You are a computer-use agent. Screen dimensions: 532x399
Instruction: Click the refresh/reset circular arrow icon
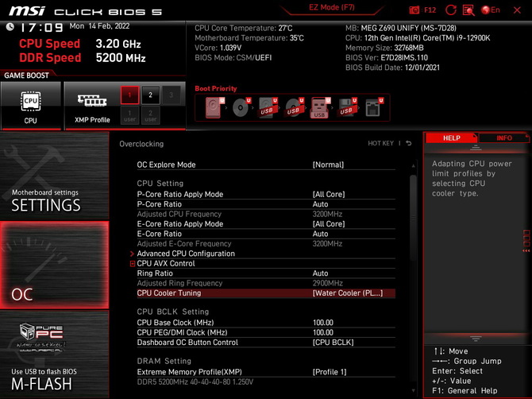[451, 10]
